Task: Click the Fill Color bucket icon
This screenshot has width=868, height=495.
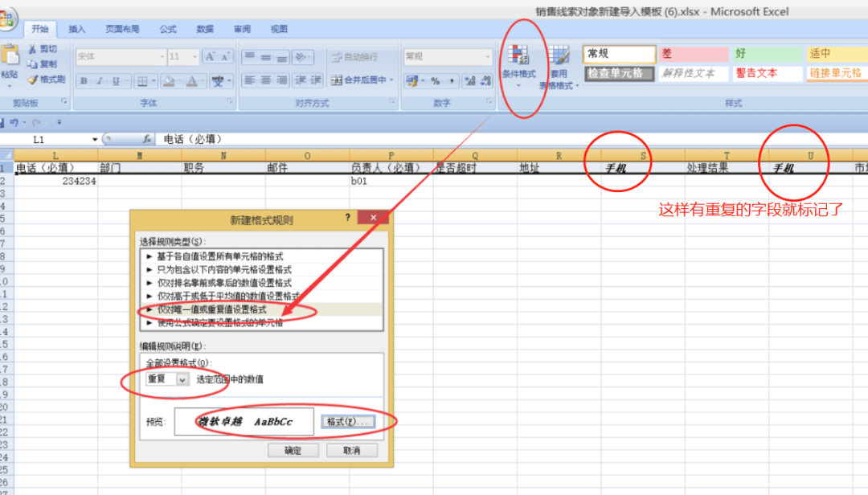Action: 170,81
